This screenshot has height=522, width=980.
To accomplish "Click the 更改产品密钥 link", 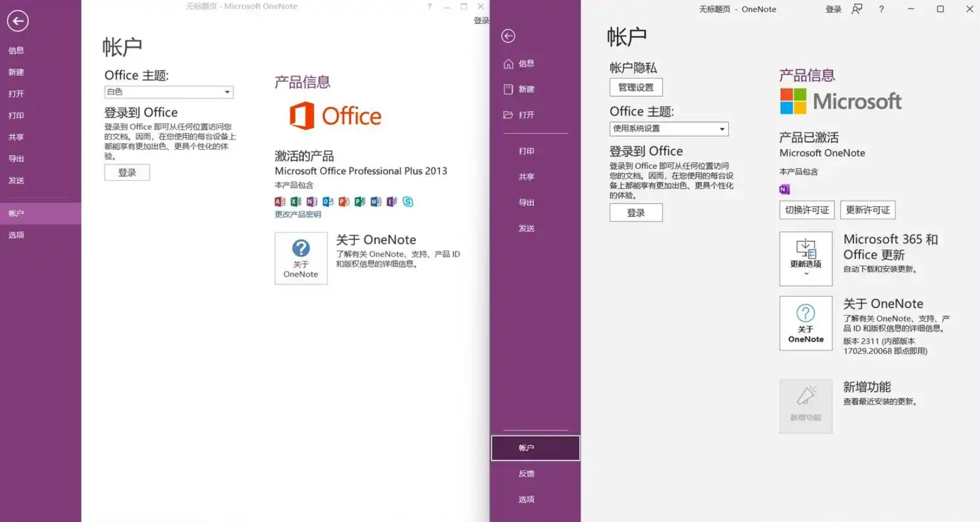I will tap(298, 214).
